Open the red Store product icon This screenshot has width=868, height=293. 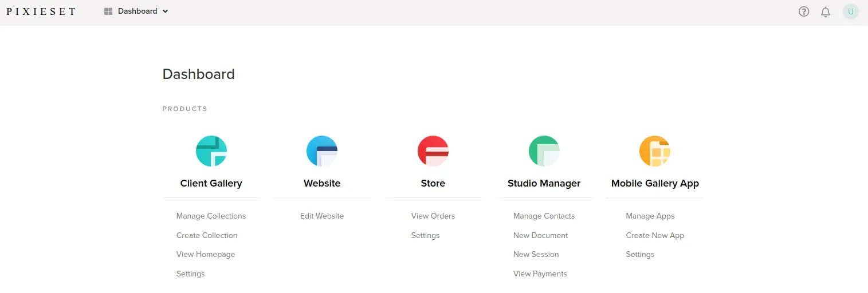click(x=433, y=151)
